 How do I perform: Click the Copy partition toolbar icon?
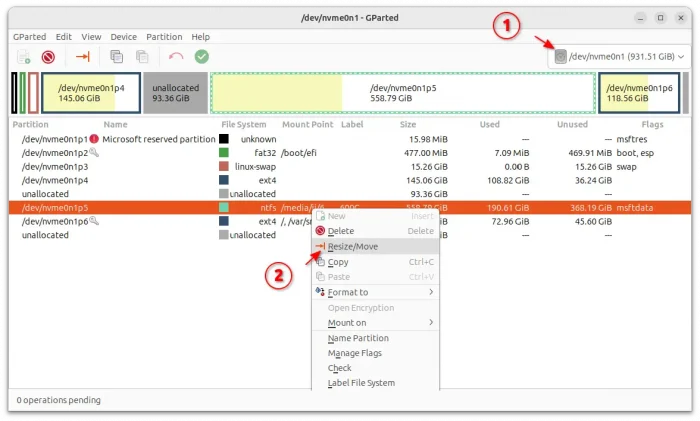pyautogui.click(x=117, y=57)
